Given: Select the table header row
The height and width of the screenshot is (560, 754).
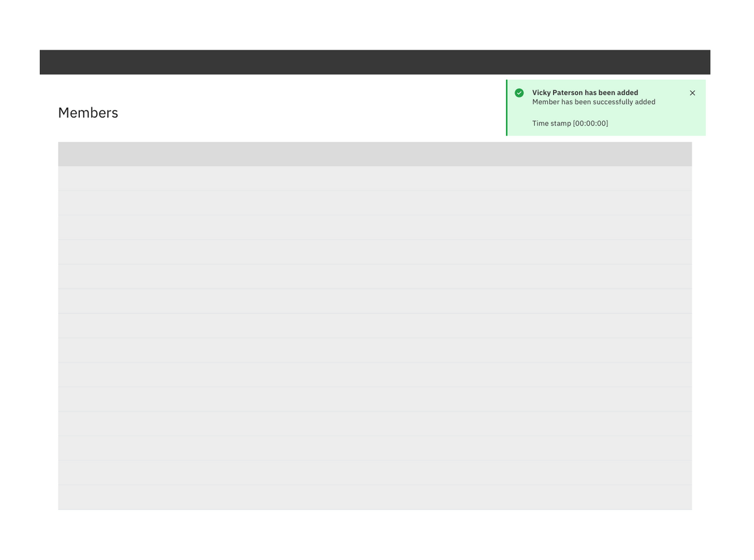Looking at the screenshot, I should 375,154.
